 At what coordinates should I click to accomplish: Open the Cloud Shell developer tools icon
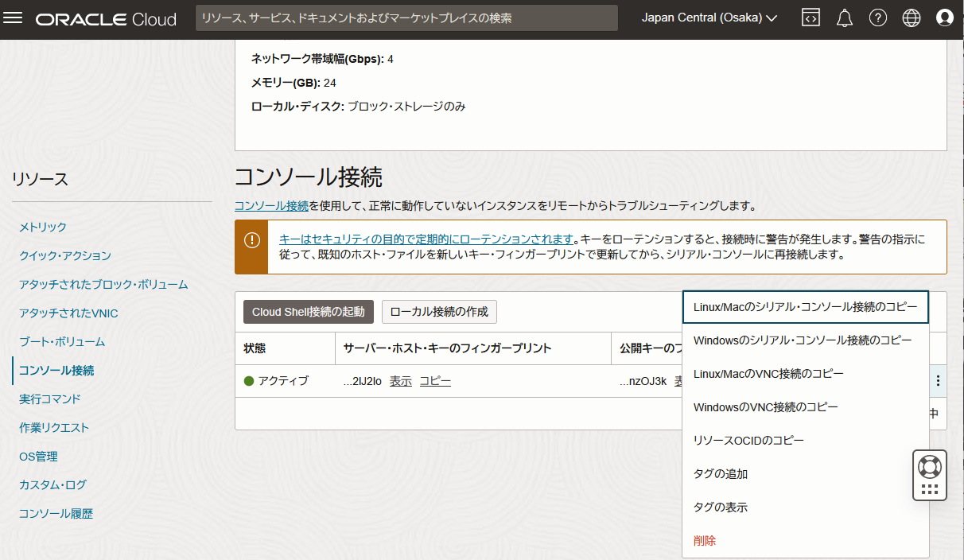pos(810,18)
